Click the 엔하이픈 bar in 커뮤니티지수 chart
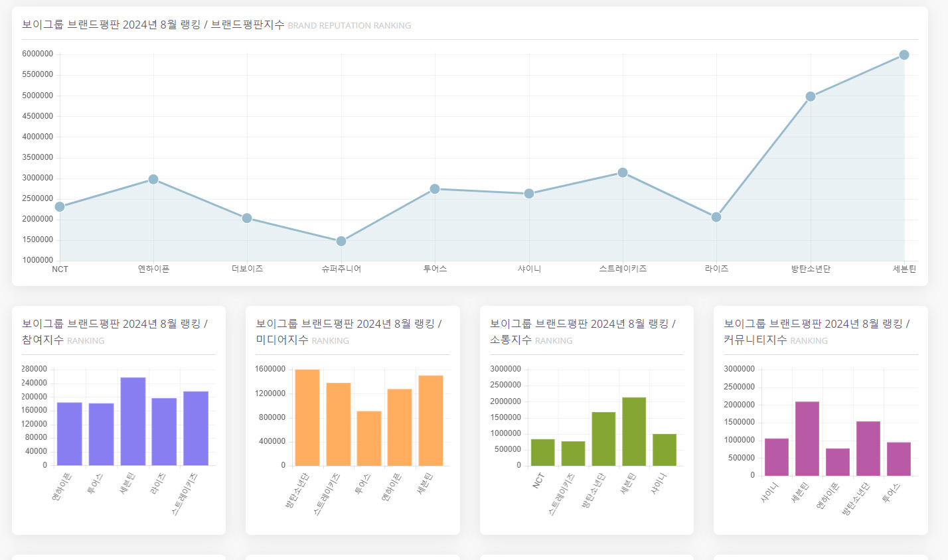This screenshot has width=948, height=560. [x=838, y=462]
